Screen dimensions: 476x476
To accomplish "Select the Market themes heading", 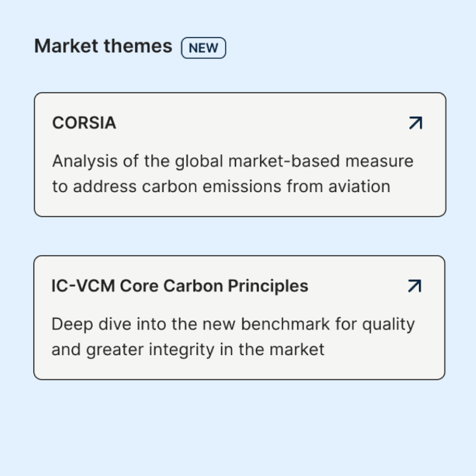I will (x=103, y=46).
